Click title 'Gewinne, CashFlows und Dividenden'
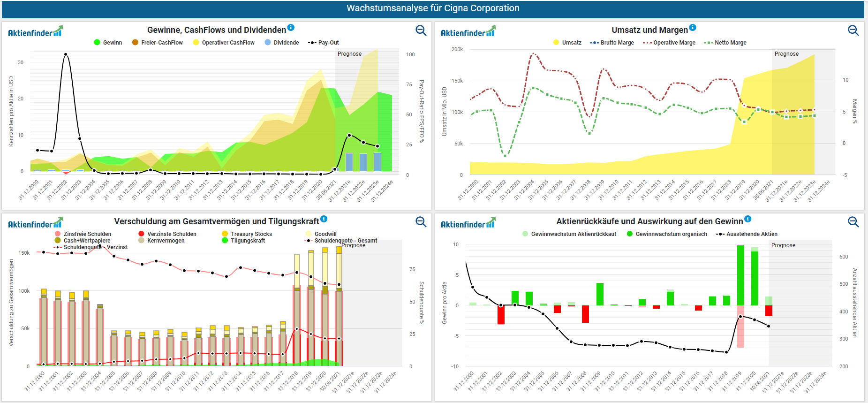Image resolution: width=868 pixels, height=403 pixels. click(x=217, y=30)
